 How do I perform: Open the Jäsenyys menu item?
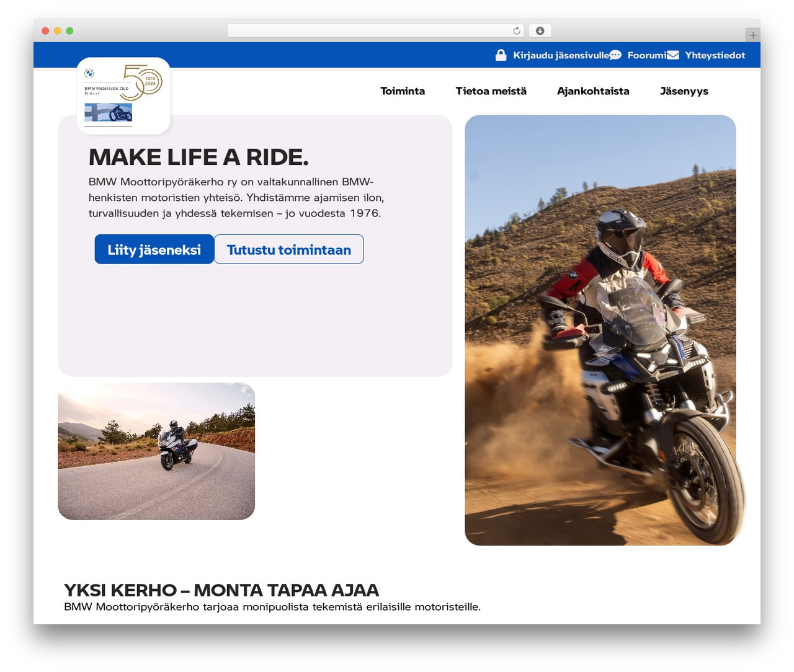click(x=684, y=91)
